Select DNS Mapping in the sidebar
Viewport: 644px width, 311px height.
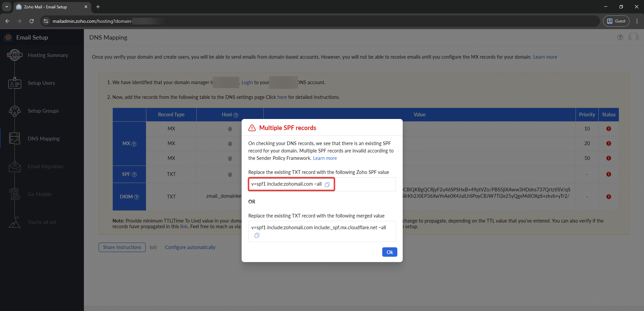pos(44,139)
